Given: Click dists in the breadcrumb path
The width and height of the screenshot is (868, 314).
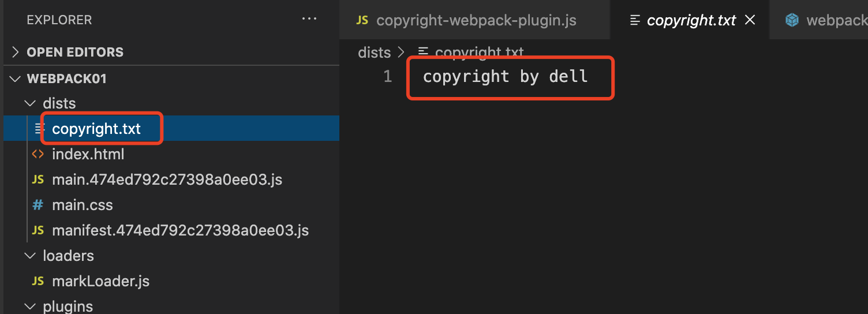Looking at the screenshot, I should 374,53.
